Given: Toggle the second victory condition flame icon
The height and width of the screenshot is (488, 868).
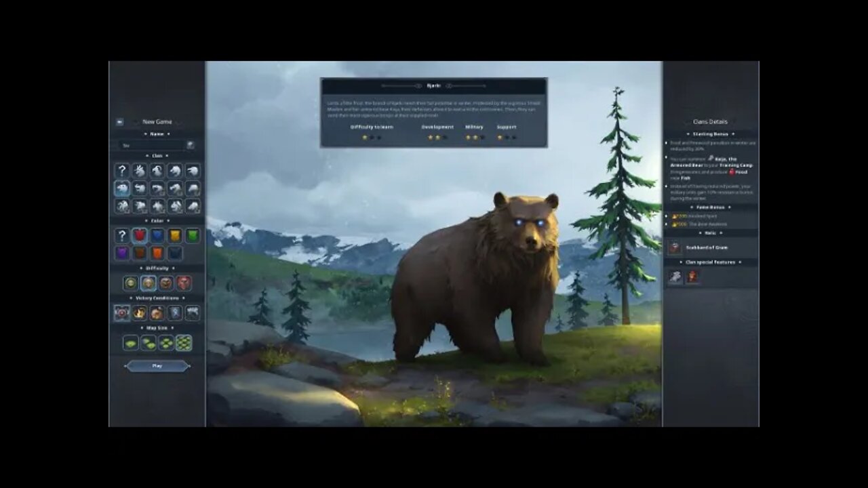Looking at the screenshot, I should point(140,312).
